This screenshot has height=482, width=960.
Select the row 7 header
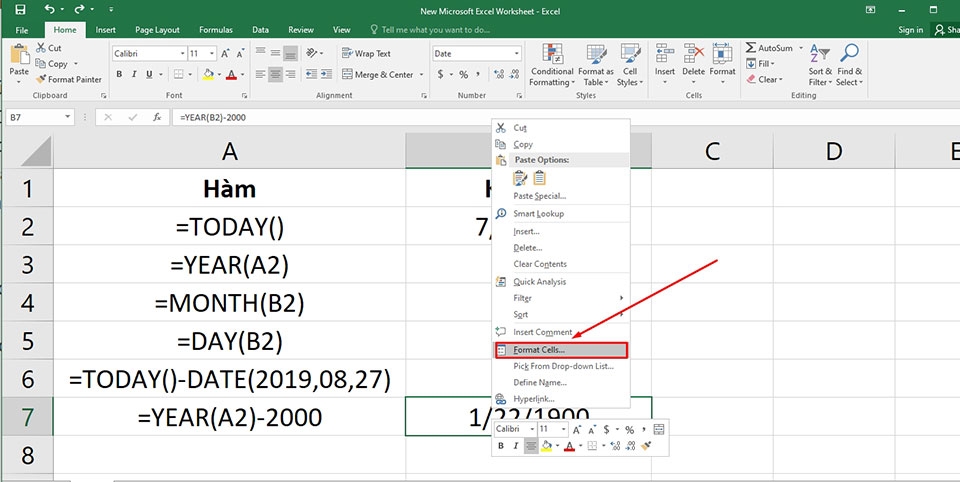tap(27, 416)
